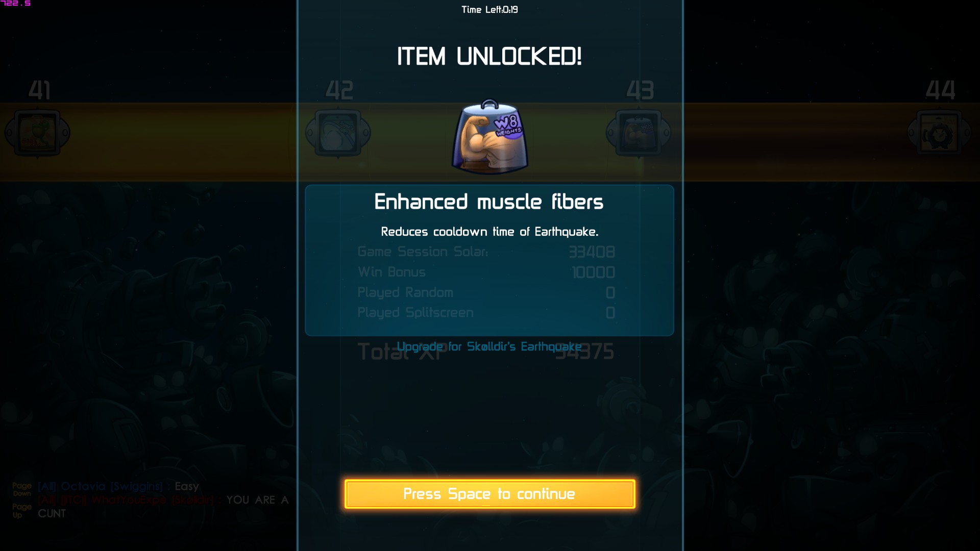Open the Upgrade for Skølldir's Earthquake link

489,346
